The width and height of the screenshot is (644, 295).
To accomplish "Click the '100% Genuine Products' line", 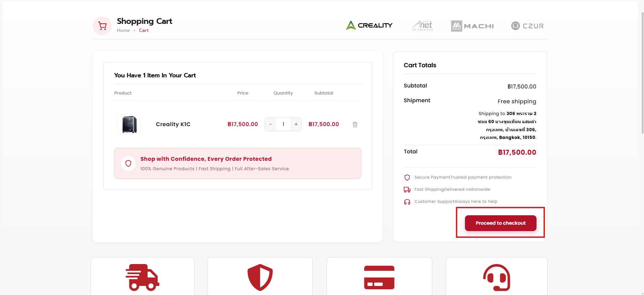I will (x=214, y=169).
